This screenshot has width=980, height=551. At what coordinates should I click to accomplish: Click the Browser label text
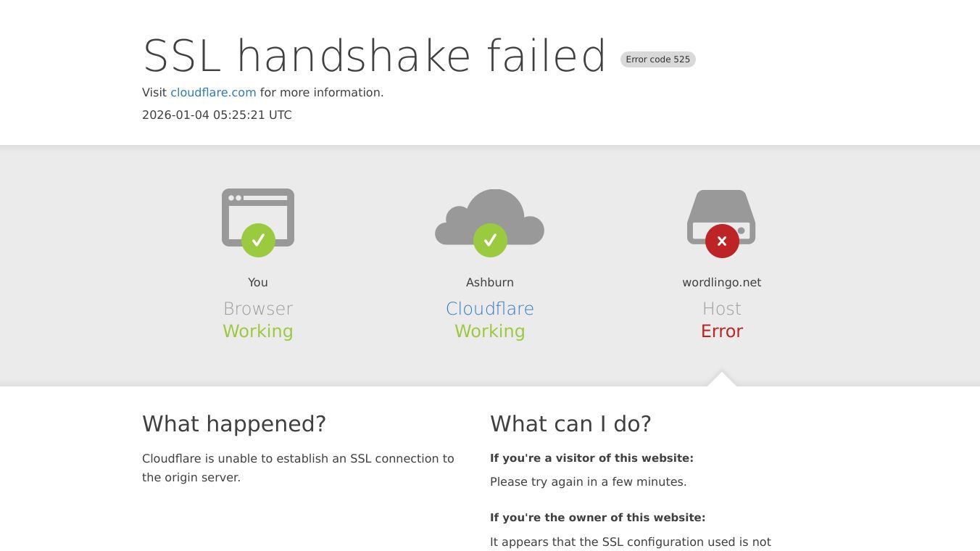[x=258, y=309]
